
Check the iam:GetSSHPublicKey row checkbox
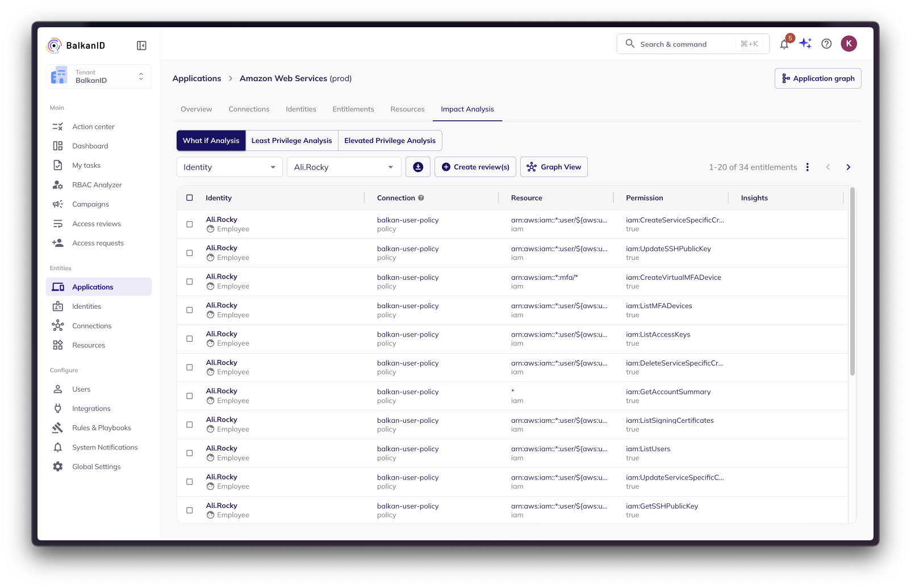point(190,510)
